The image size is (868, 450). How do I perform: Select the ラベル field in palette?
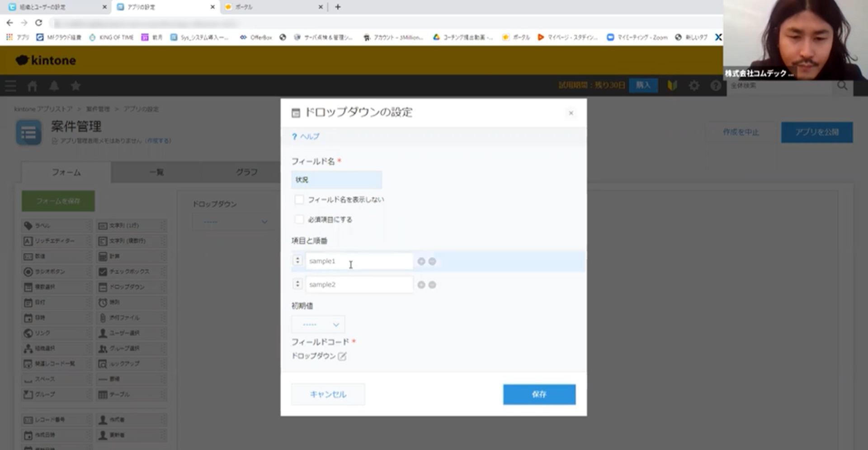point(57,225)
